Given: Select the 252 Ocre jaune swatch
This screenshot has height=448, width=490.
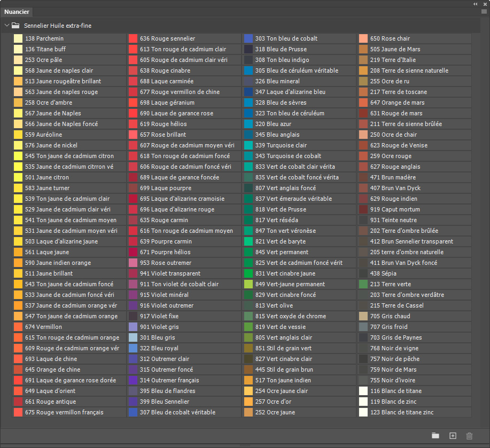Looking at the screenshot, I should point(248,412).
